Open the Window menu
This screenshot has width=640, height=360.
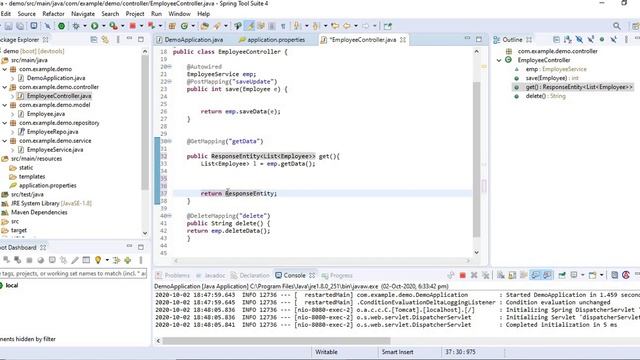pyautogui.click(x=180, y=14)
